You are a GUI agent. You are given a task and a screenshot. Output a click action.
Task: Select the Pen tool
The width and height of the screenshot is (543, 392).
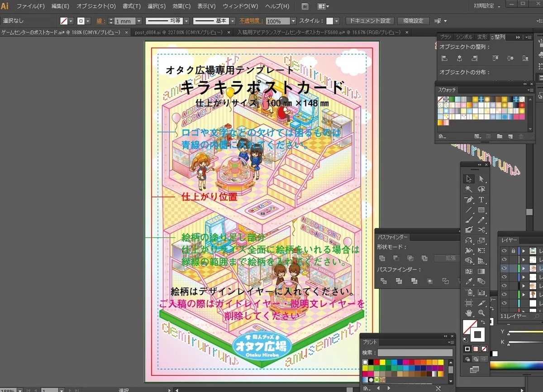pos(469,200)
